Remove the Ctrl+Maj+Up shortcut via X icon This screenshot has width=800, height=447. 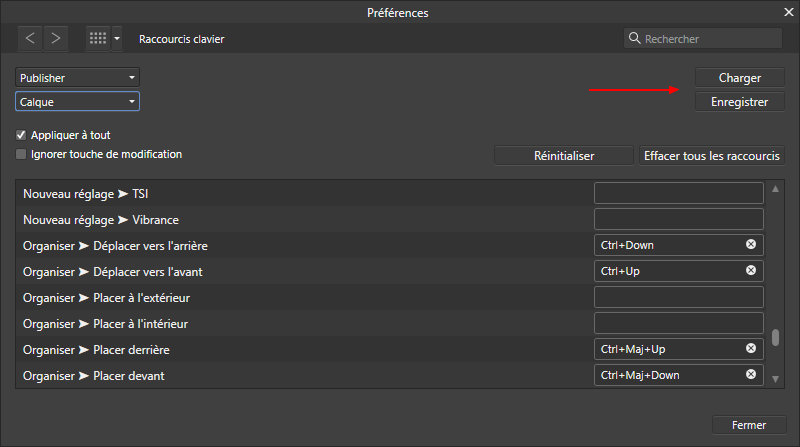click(x=751, y=349)
